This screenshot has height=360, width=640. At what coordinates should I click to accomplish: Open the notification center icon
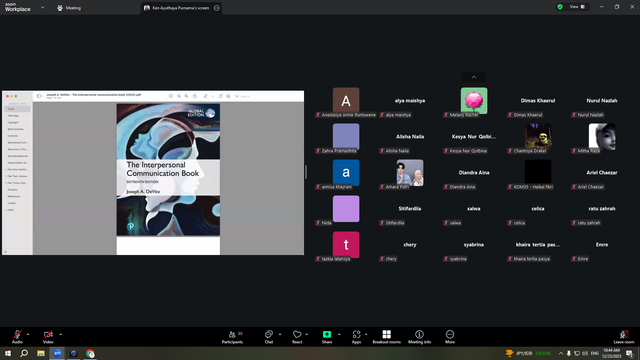(x=629, y=353)
